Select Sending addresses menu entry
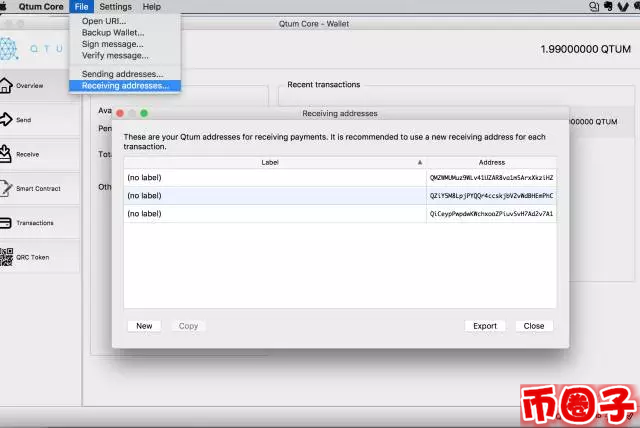The height and width of the screenshot is (428, 640). tap(122, 74)
